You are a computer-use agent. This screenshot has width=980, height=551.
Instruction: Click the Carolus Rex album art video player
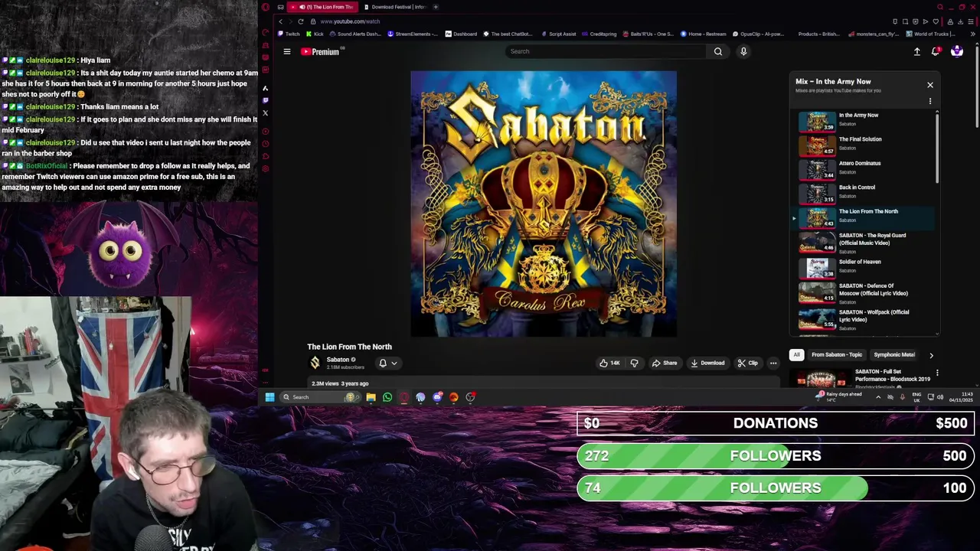[544, 204]
